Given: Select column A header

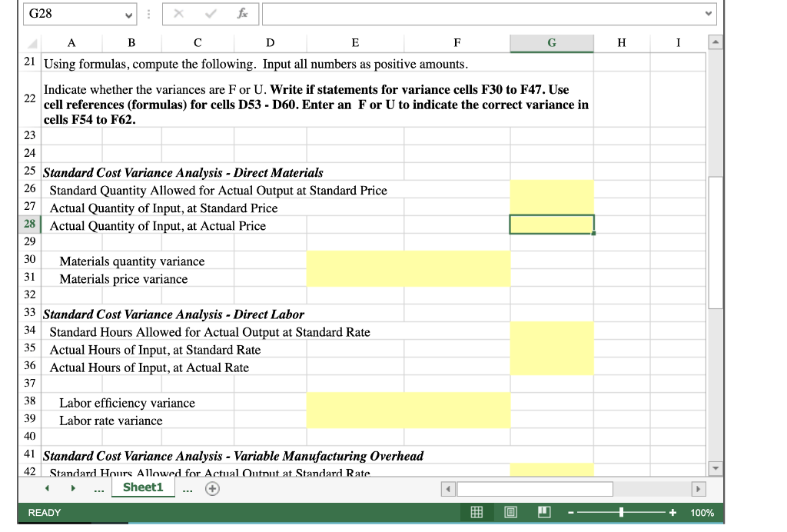Looking at the screenshot, I should pyautogui.click(x=71, y=43).
